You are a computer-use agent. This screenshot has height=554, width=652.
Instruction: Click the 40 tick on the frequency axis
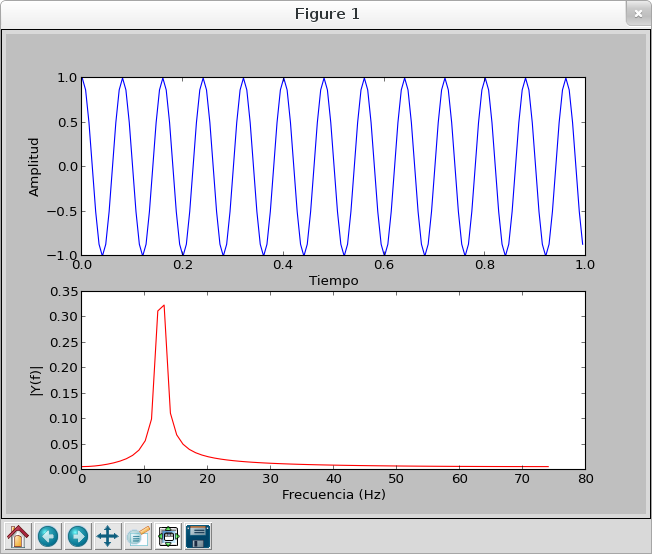(333, 479)
